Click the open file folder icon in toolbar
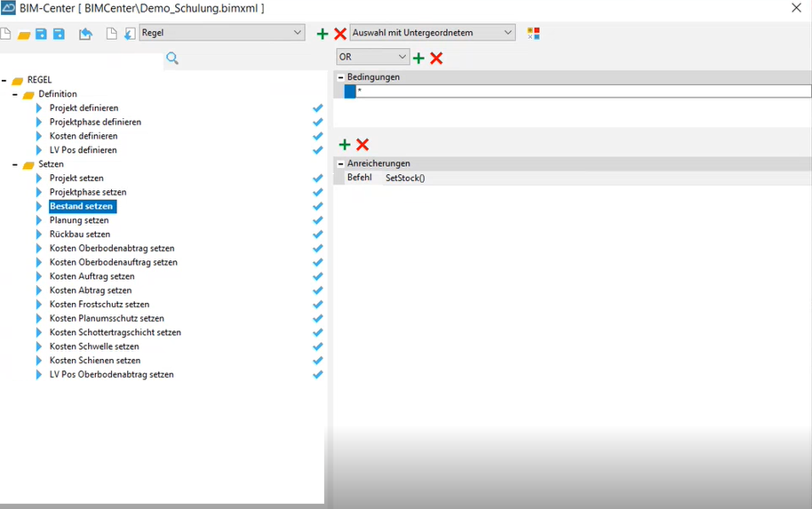This screenshot has height=509, width=812. point(24,34)
